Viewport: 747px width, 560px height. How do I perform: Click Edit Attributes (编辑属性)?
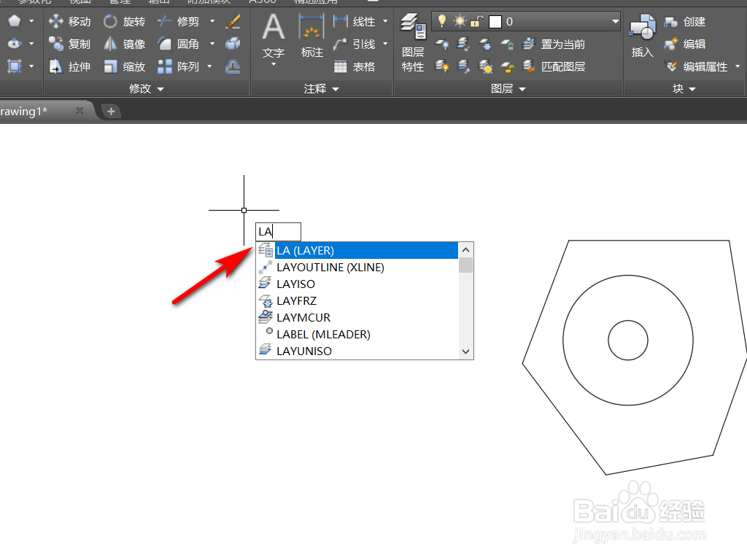click(x=696, y=66)
